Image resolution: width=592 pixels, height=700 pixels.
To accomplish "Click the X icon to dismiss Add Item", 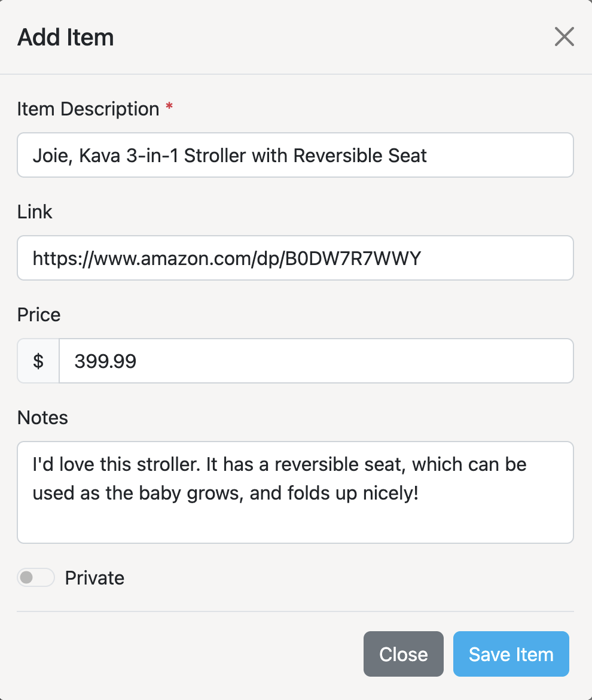I will coord(564,36).
